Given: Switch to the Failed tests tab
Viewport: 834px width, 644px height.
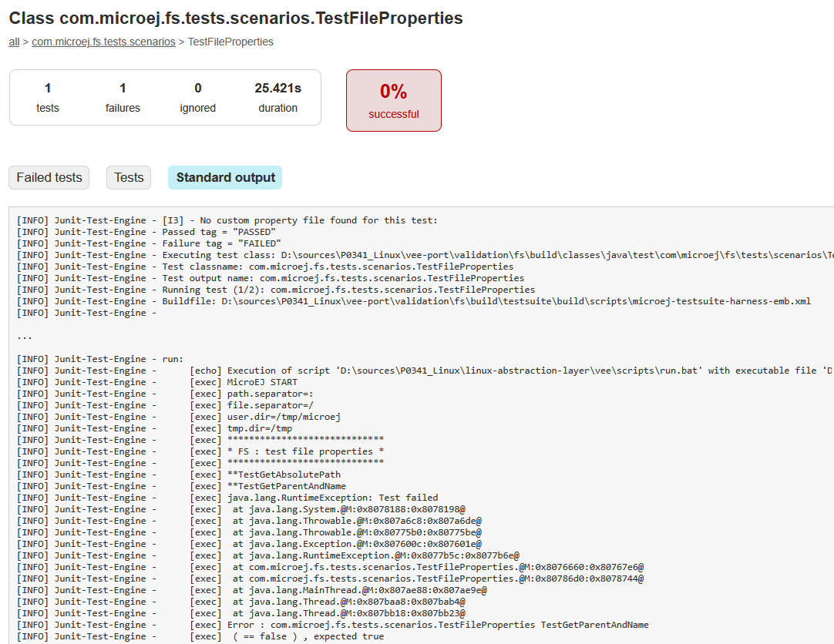Looking at the screenshot, I should tap(49, 177).
